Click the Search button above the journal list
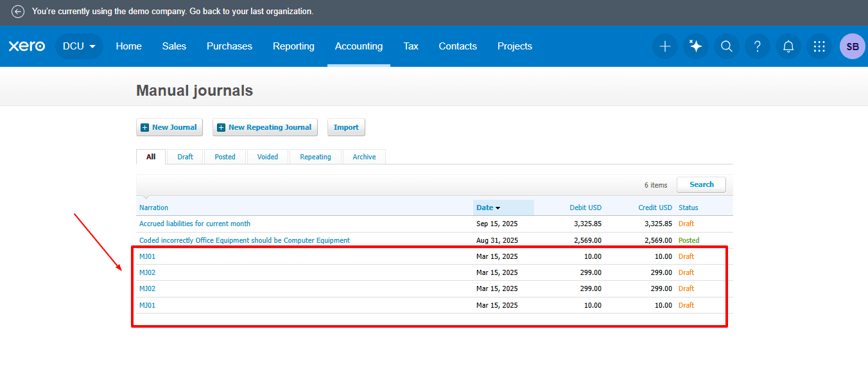868x381 pixels. point(701,184)
